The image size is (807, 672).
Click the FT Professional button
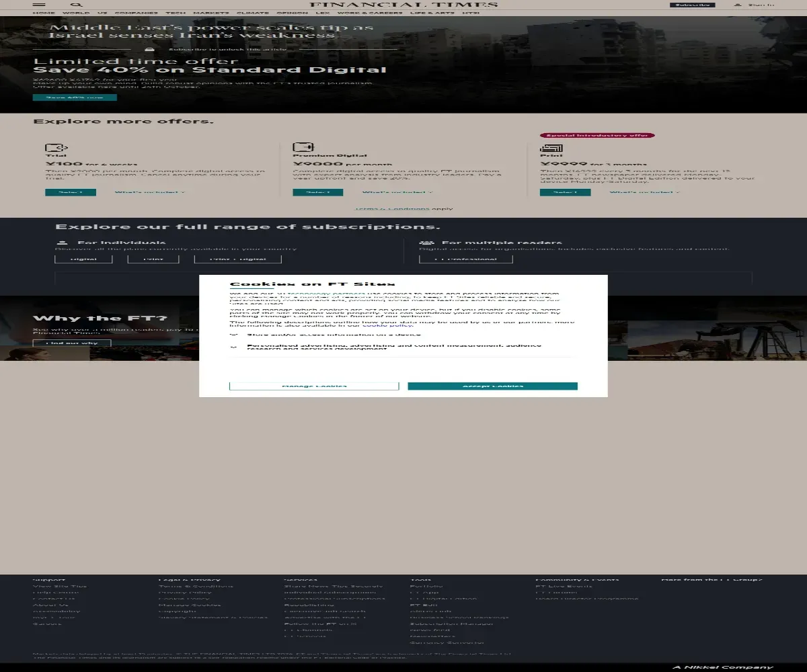pos(465,259)
